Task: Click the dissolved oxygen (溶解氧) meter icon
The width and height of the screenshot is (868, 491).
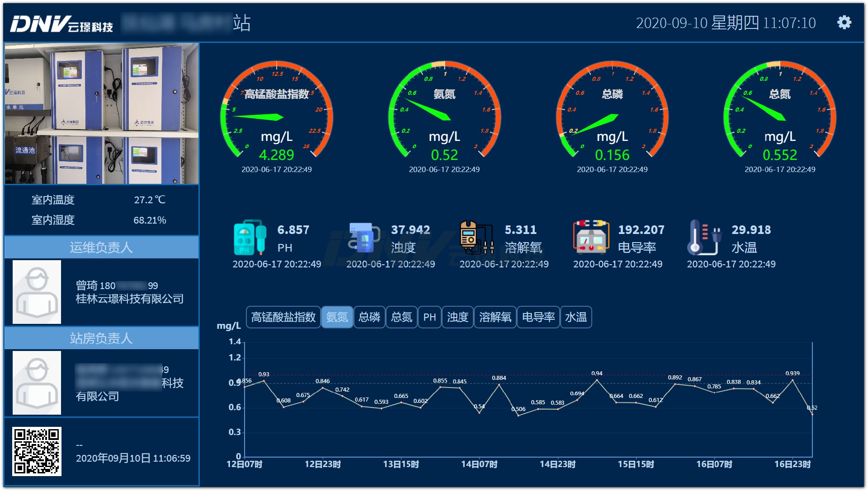Action: 476,238
